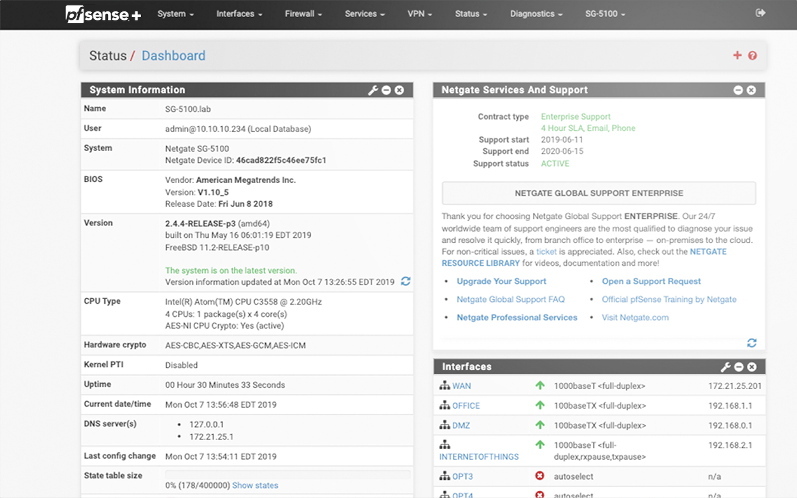The image size is (797, 498).
Task: Select the DMZ IP address 192.168.0.1
Action: 730,425
